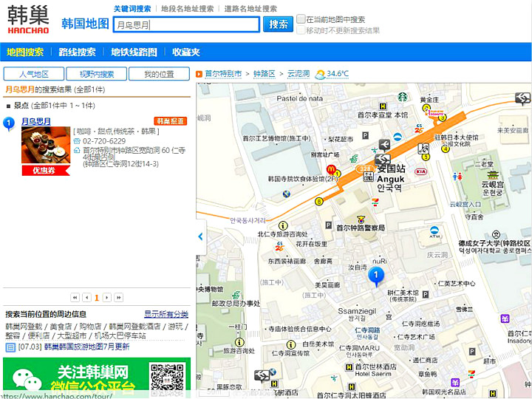Go to previous results page arrow
The height and width of the screenshot is (399, 532).
click(x=87, y=298)
